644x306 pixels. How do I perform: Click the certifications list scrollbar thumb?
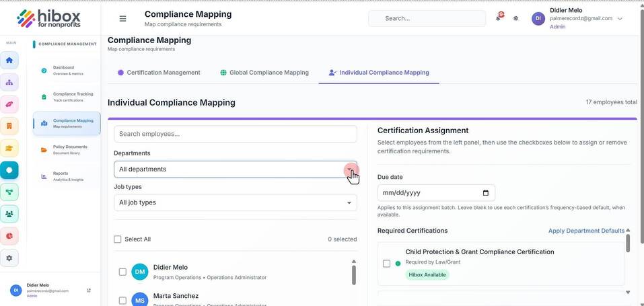(628, 243)
